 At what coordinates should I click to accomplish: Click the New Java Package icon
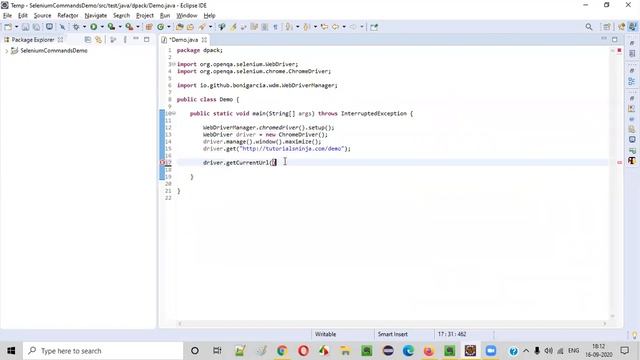click(x=149, y=27)
